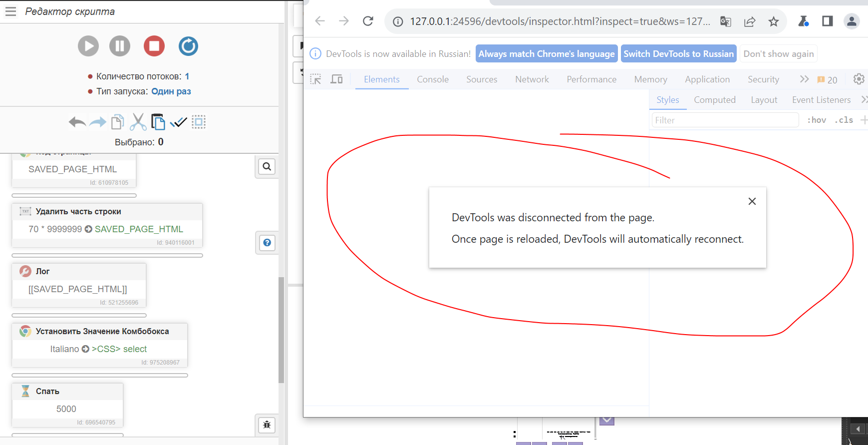Screen dimensions: 868x445
Task: Click the blue help question mark button
Action: 267,243
